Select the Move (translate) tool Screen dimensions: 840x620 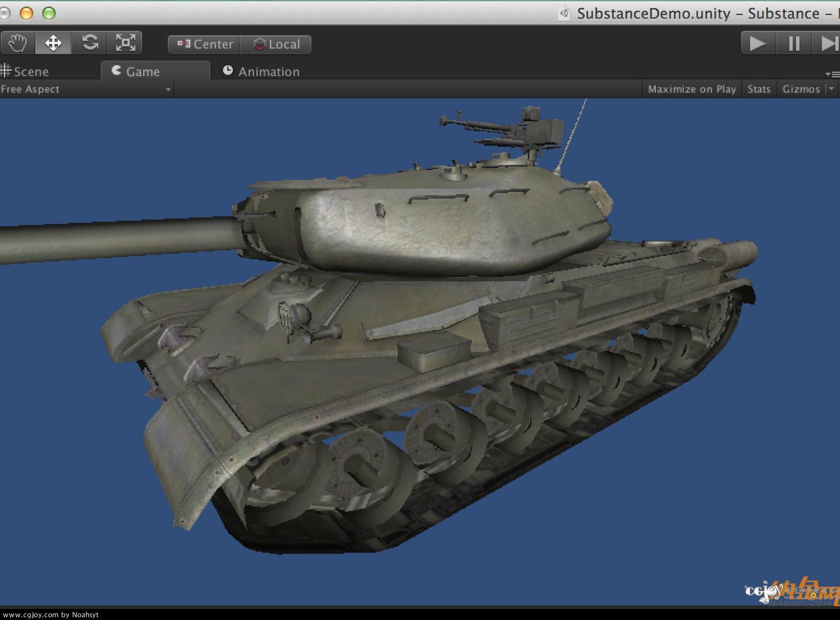point(53,43)
